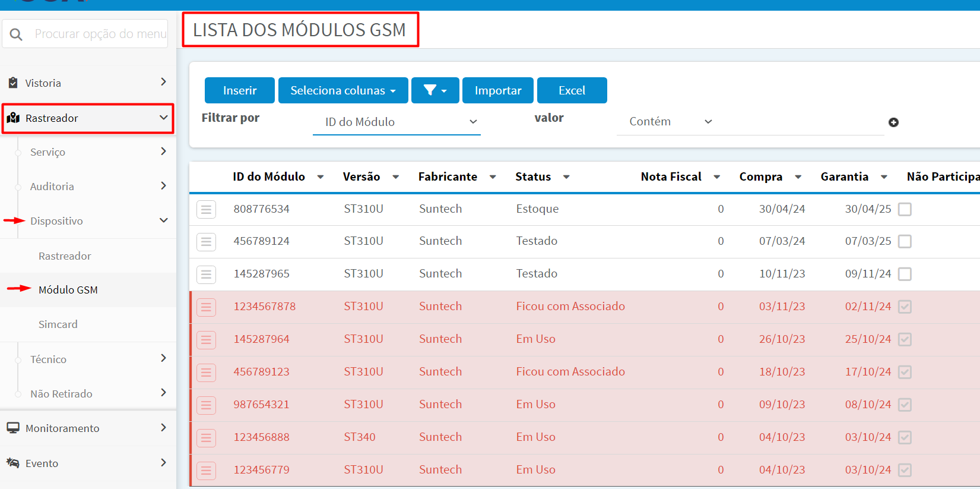
Task: Open row menu for module 987654321
Action: [x=206, y=405]
